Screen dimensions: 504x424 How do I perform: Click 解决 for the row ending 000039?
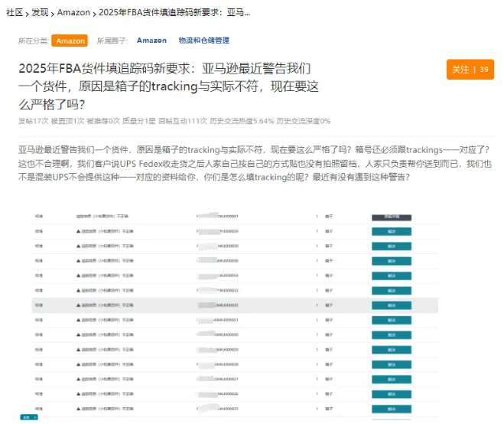(392, 232)
